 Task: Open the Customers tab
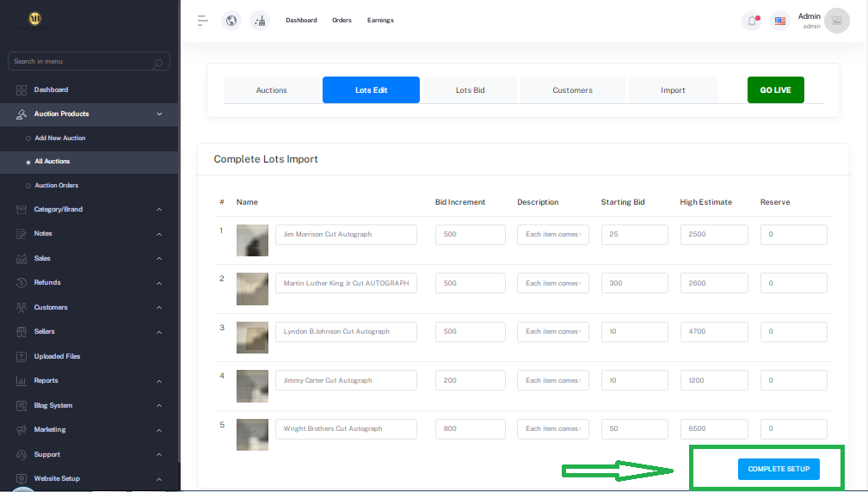click(x=572, y=90)
